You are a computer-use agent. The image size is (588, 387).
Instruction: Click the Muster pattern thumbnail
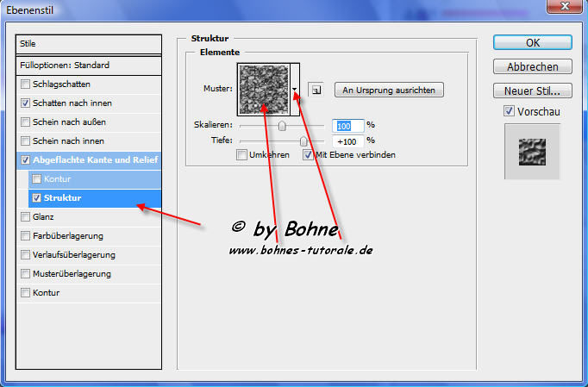pyautogui.click(x=264, y=88)
